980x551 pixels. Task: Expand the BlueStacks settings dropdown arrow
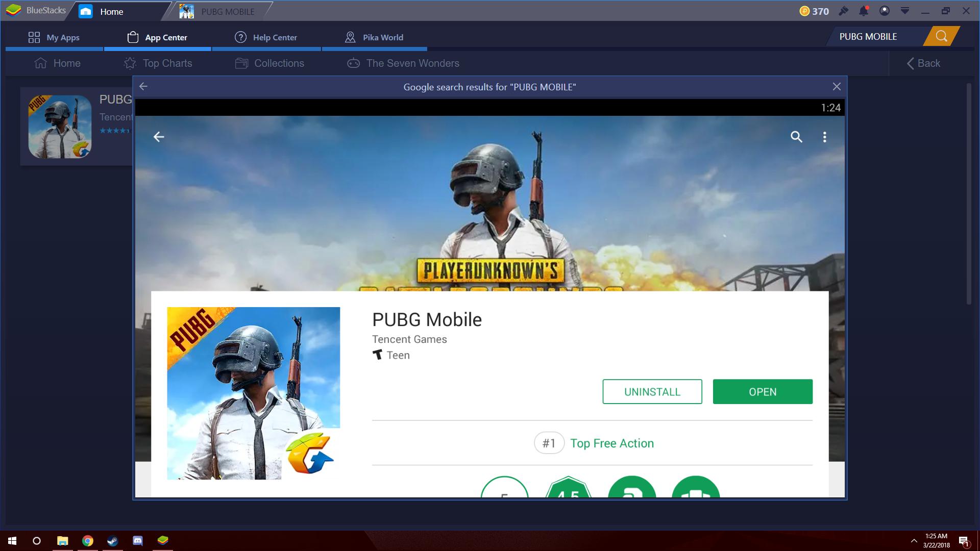pos(904,11)
